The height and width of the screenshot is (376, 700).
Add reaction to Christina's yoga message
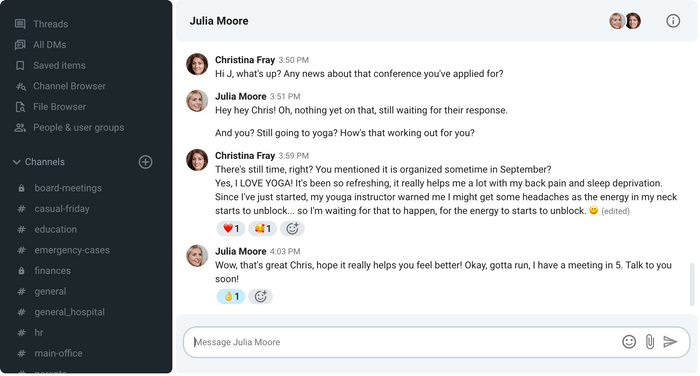click(x=292, y=229)
